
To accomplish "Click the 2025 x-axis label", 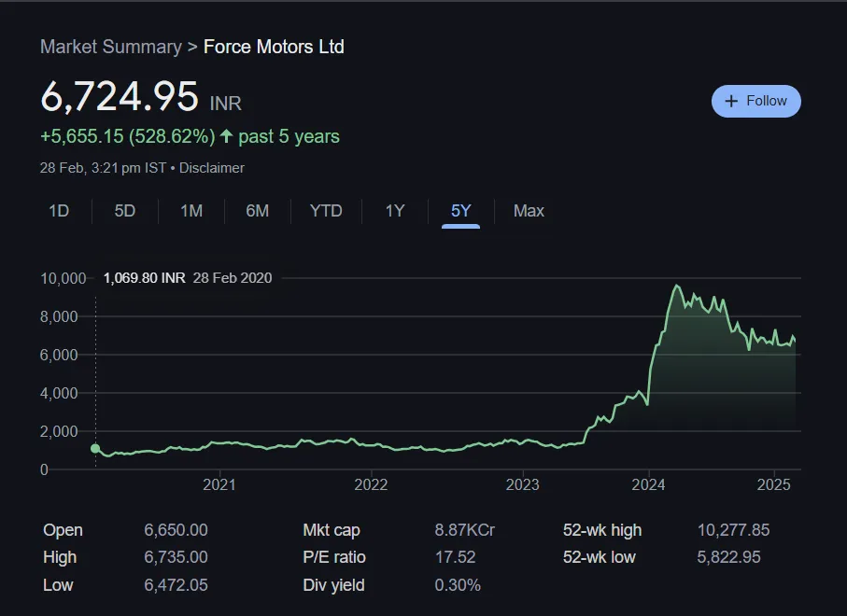I will 773,484.
